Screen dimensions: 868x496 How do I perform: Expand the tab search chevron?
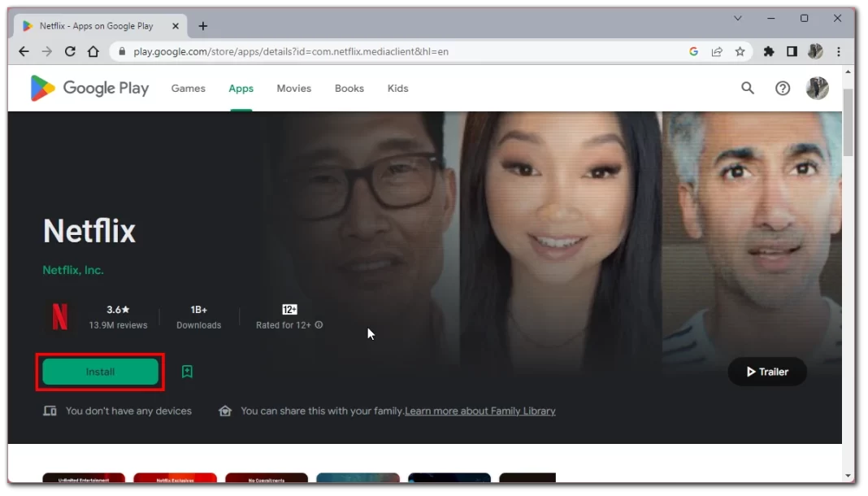pyautogui.click(x=738, y=18)
